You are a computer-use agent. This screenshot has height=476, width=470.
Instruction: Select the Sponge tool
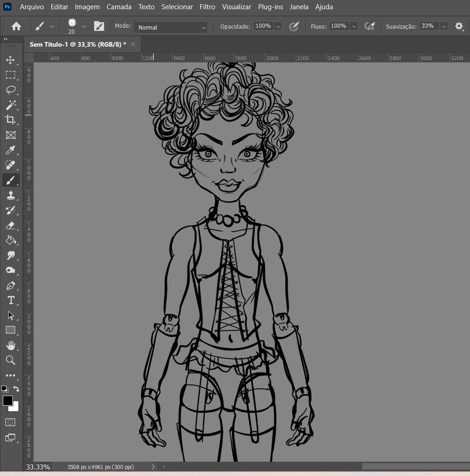[x=10, y=270]
